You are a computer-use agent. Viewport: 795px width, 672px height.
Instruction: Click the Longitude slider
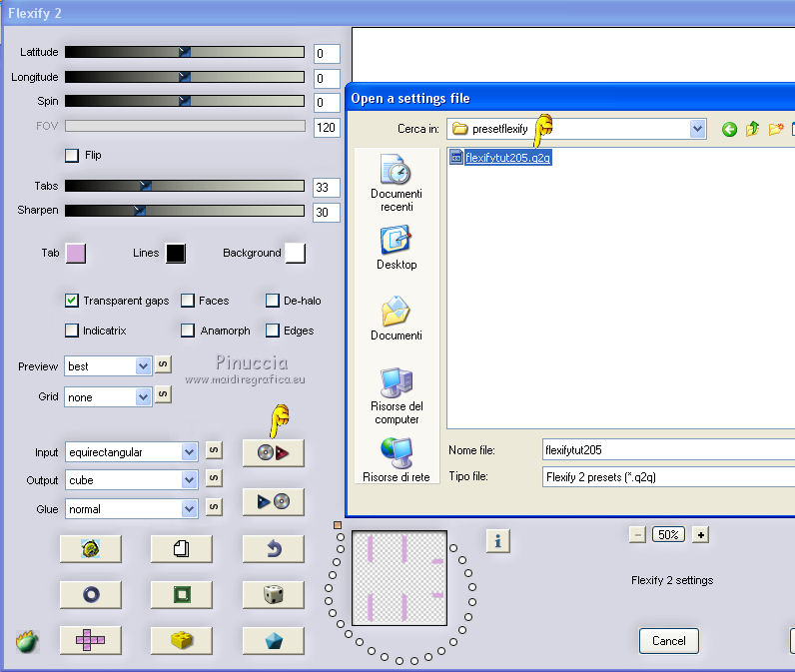[x=185, y=77]
